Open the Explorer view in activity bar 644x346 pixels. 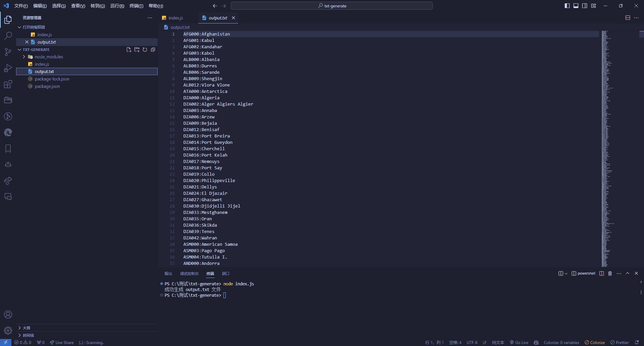(8, 20)
